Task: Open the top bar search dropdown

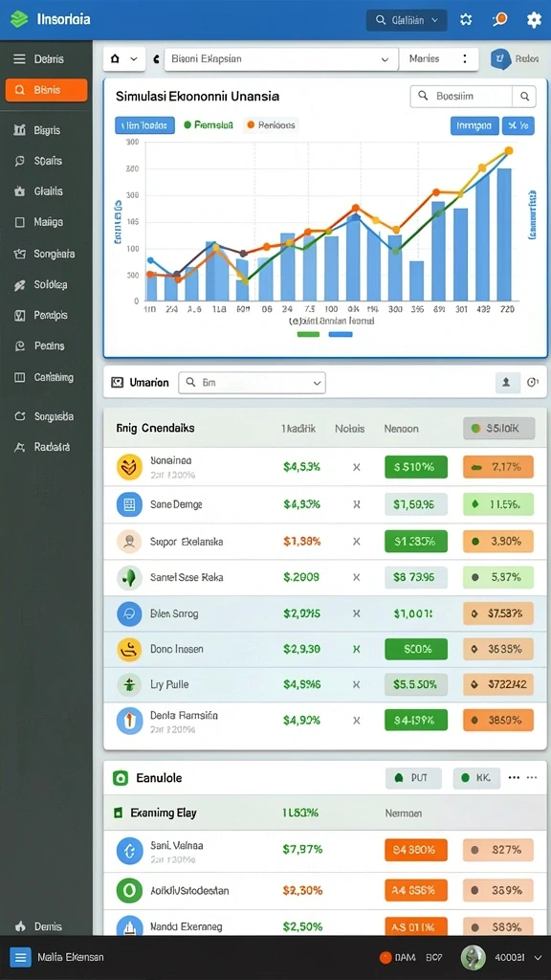Action: pos(407,20)
